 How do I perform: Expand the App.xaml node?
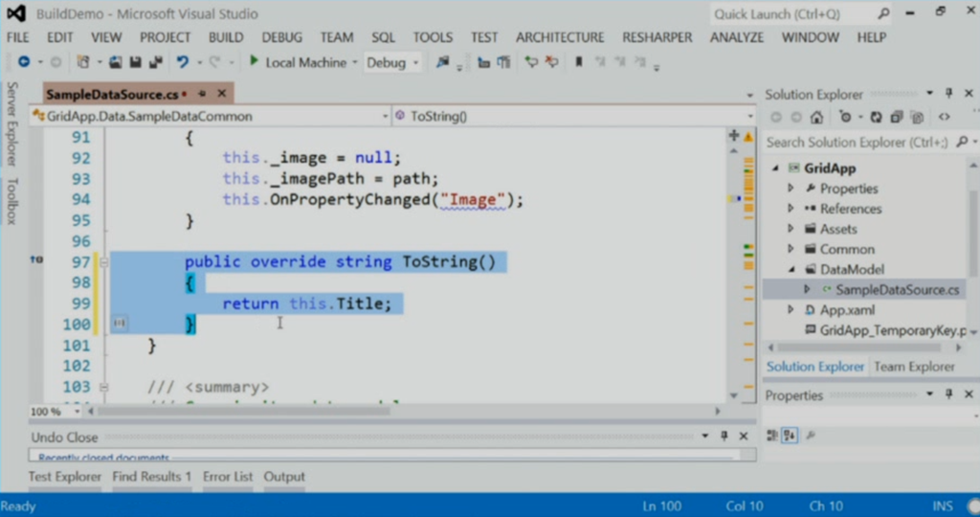tap(791, 309)
